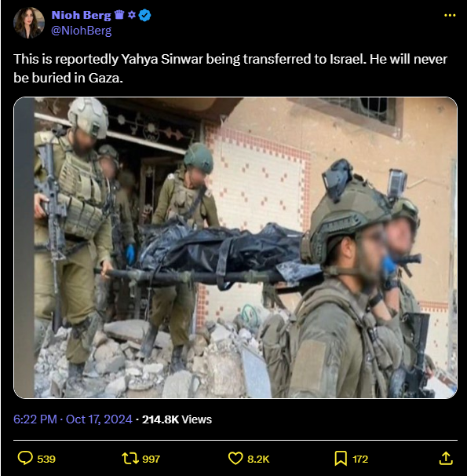Click the crown emoji beside name
This screenshot has height=476, width=467.
tap(119, 15)
